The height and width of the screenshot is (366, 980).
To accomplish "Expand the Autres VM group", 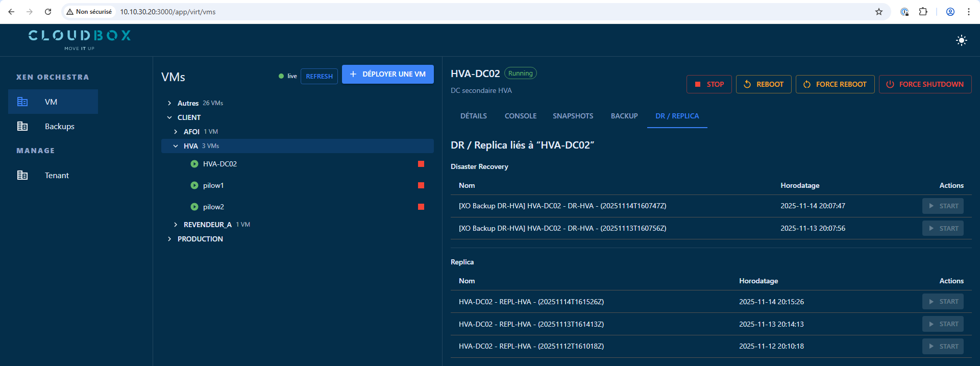I will [x=169, y=103].
